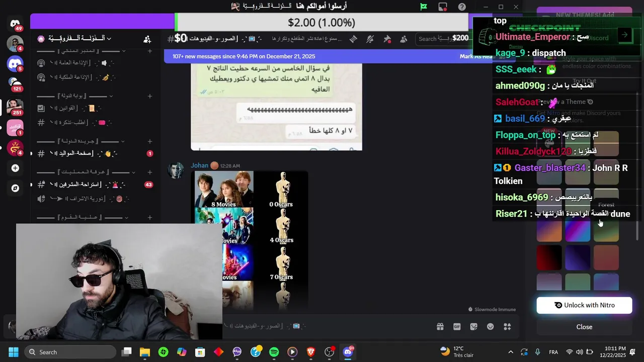Open Brave browser from the taskbar
The width and height of the screenshot is (644, 362).
[x=311, y=352]
